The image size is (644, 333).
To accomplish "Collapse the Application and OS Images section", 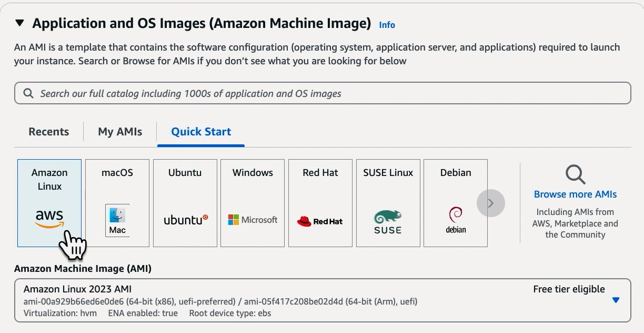I will coord(20,23).
